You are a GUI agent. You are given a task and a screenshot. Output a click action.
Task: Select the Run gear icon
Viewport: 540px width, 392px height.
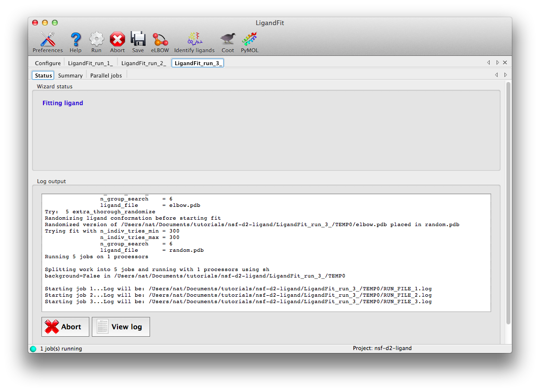coord(96,39)
